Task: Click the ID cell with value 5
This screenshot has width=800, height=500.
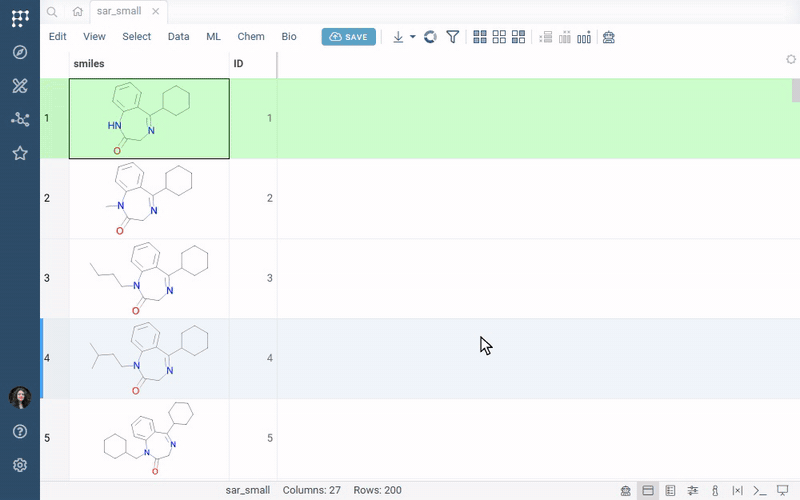Action: tap(254, 439)
